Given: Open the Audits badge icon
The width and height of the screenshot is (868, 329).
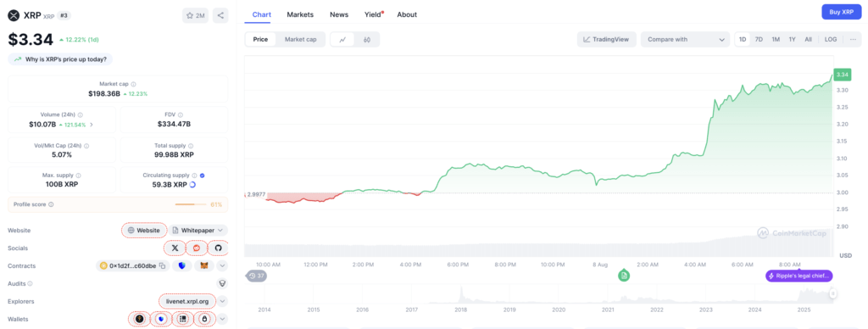Looking at the screenshot, I should tap(222, 283).
